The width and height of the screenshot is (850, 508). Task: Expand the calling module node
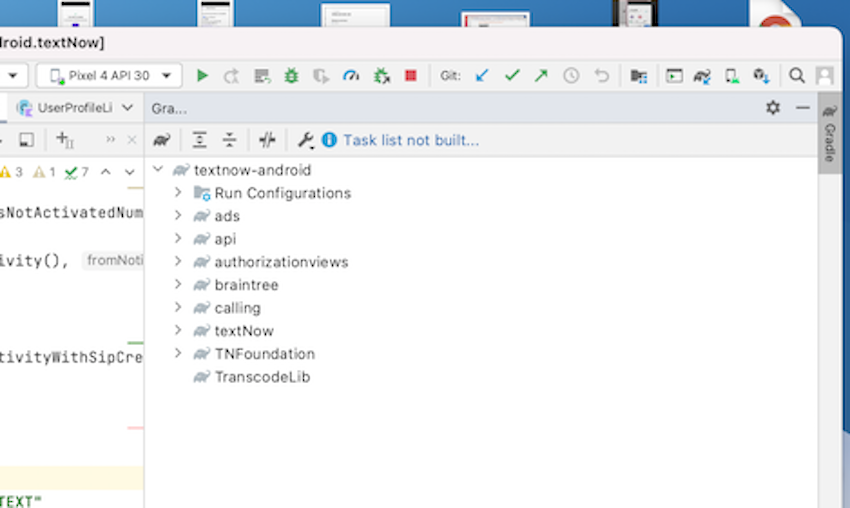(178, 307)
